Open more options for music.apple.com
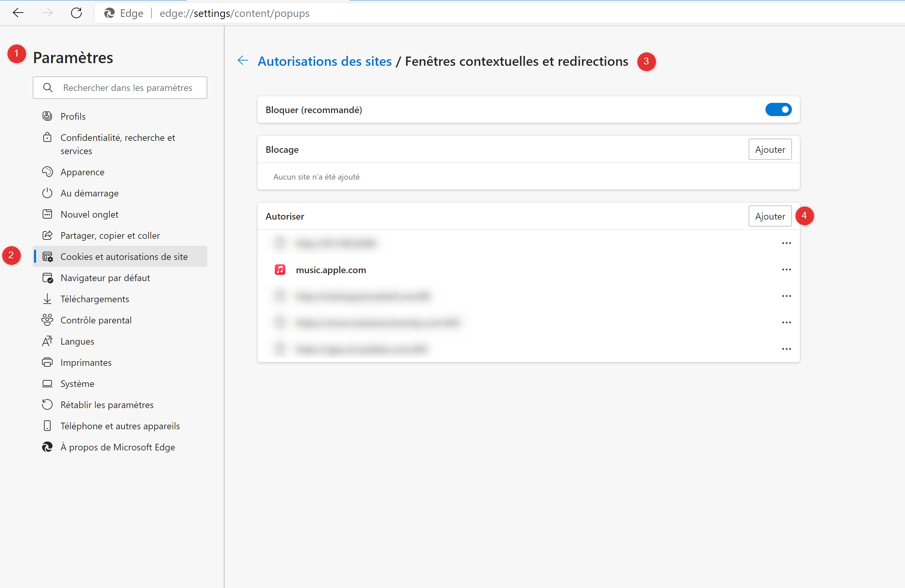Screen dimensions: 905x588 [x=786, y=270]
